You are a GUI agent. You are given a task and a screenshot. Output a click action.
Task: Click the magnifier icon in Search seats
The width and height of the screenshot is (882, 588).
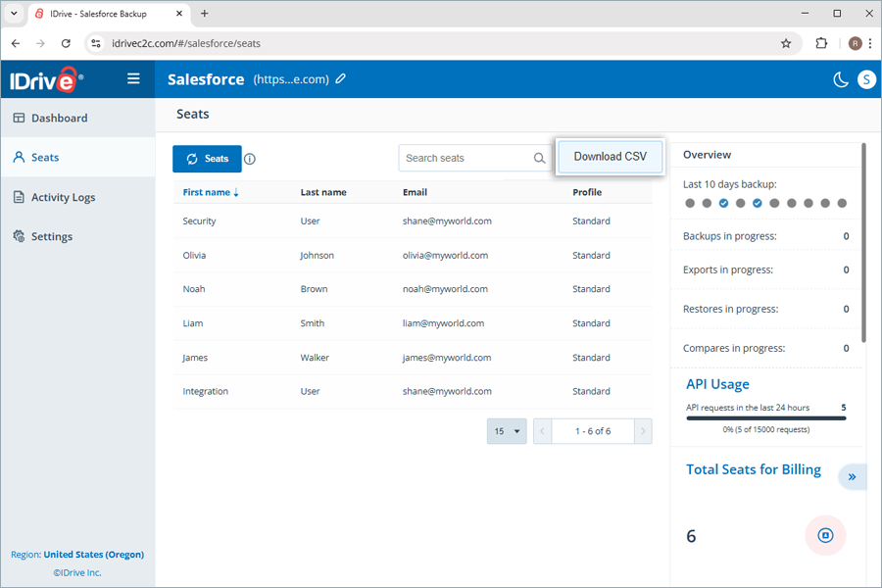tap(539, 158)
